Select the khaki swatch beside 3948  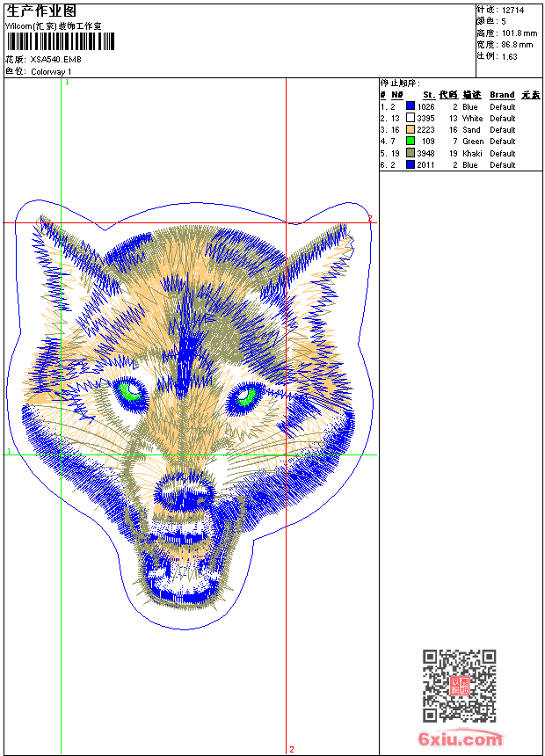[x=411, y=153]
